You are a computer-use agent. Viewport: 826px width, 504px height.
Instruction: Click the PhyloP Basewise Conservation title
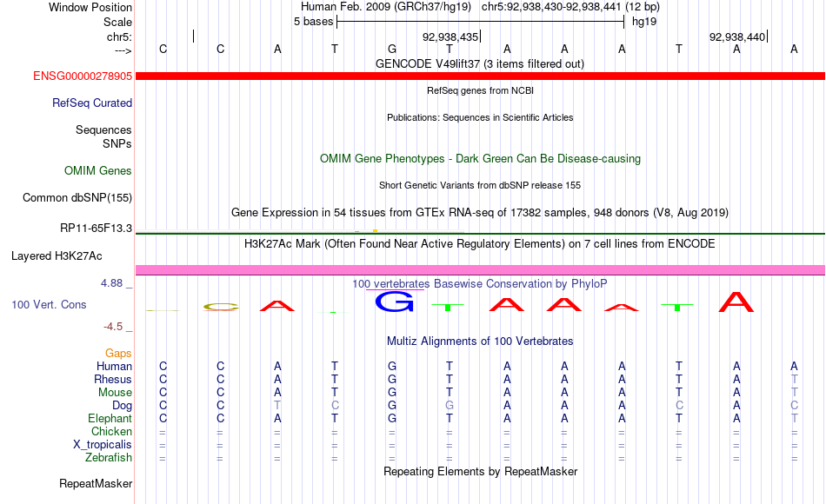[479, 284]
